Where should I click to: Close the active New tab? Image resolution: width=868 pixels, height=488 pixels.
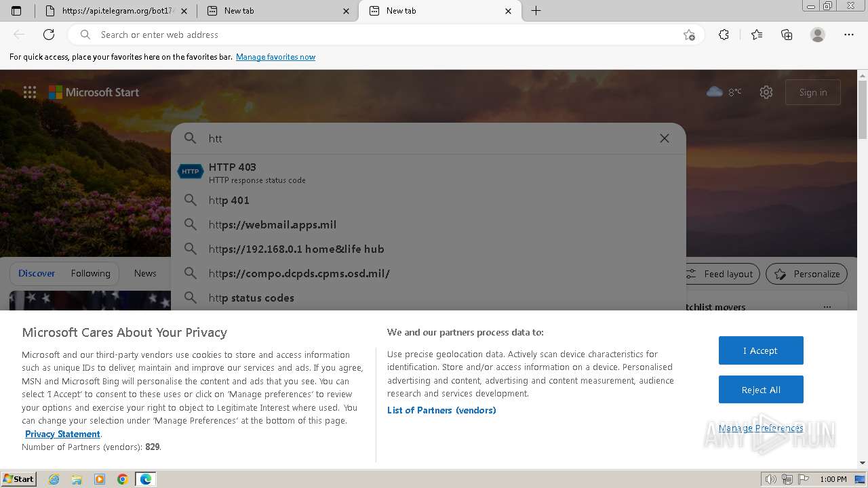pos(509,11)
